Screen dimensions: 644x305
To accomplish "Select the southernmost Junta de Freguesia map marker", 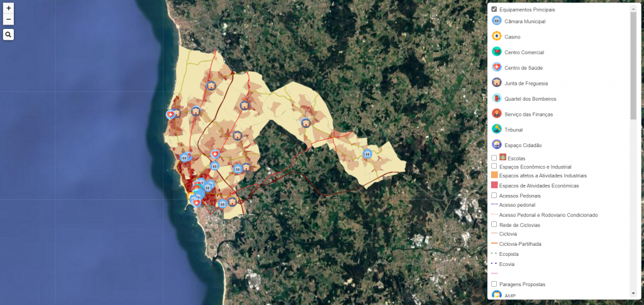I will coord(233,202).
